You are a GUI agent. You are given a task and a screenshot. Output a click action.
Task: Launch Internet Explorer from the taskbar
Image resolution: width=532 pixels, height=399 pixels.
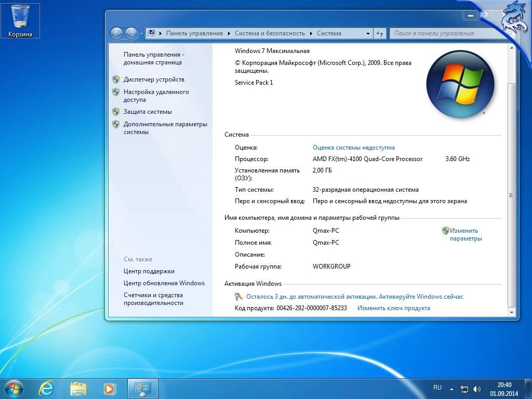click(x=46, y=389)
